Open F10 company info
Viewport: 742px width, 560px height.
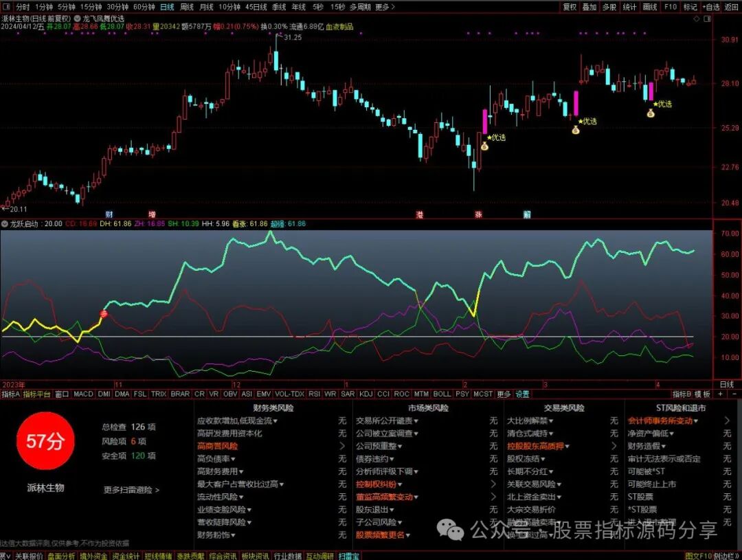670,7
